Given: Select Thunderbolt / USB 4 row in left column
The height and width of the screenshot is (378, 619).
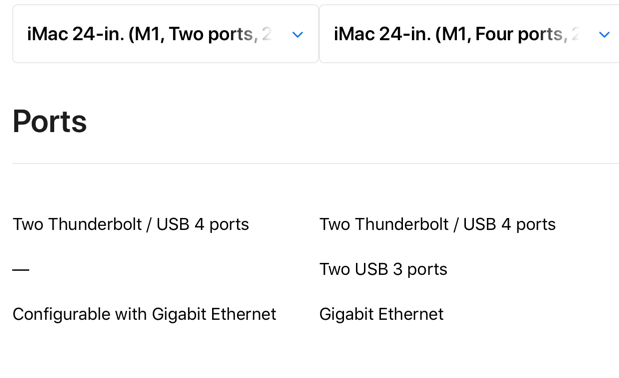Looking at the screenshot, I should [131, 224].
